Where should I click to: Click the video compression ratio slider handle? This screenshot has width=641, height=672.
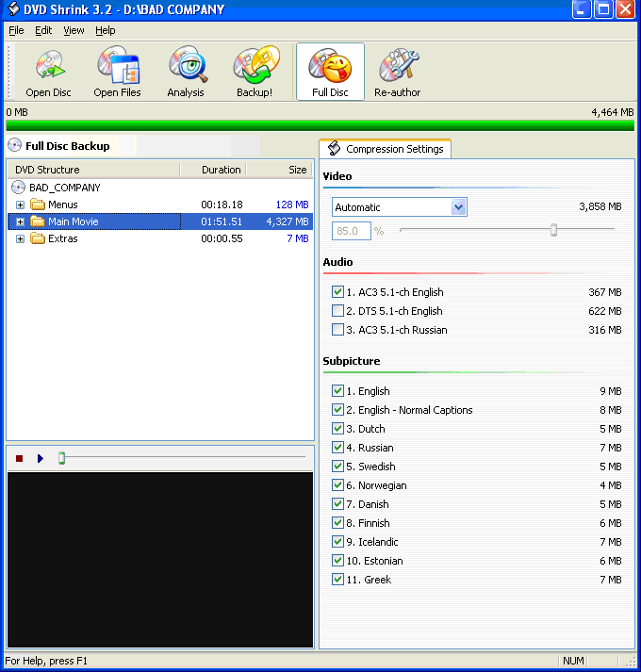click(553, 230)
